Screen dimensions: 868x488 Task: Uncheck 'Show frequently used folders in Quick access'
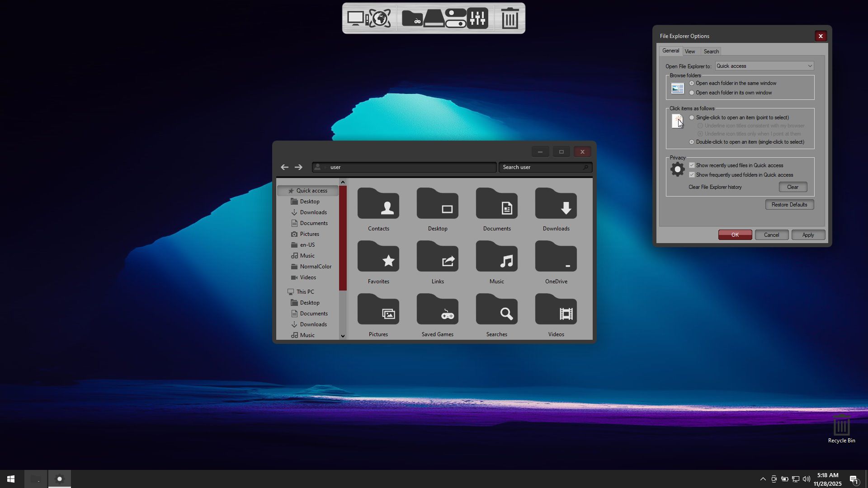[x=692, y=175]
